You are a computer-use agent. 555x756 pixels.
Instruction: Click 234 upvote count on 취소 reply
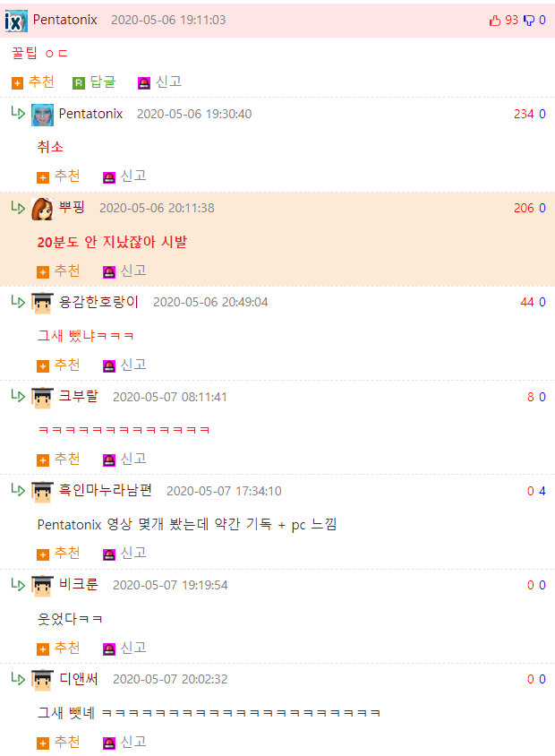tap(524, 115)
